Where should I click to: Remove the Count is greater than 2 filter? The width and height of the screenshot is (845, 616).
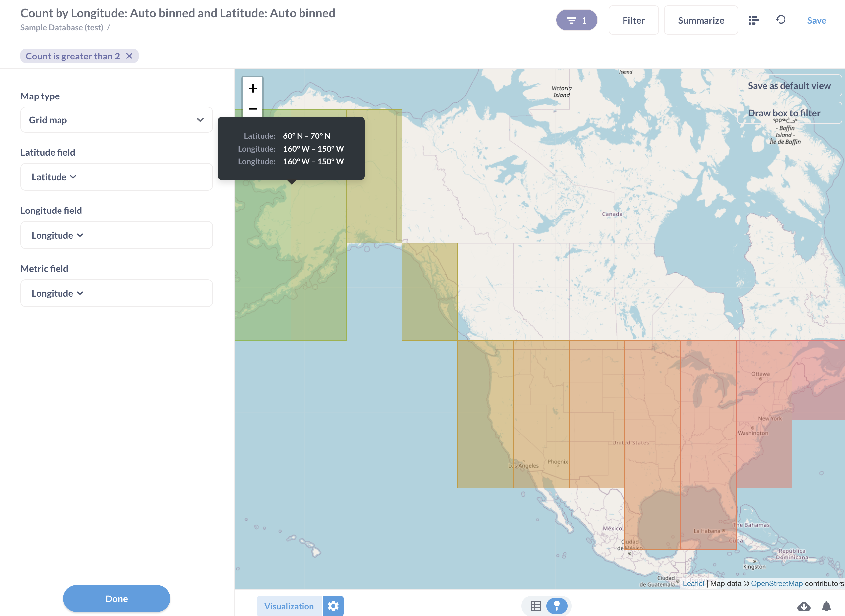tap(130, 56)
